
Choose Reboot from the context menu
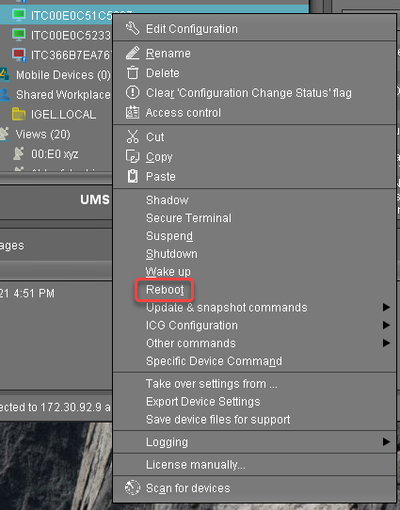click(x=165, y=290)
